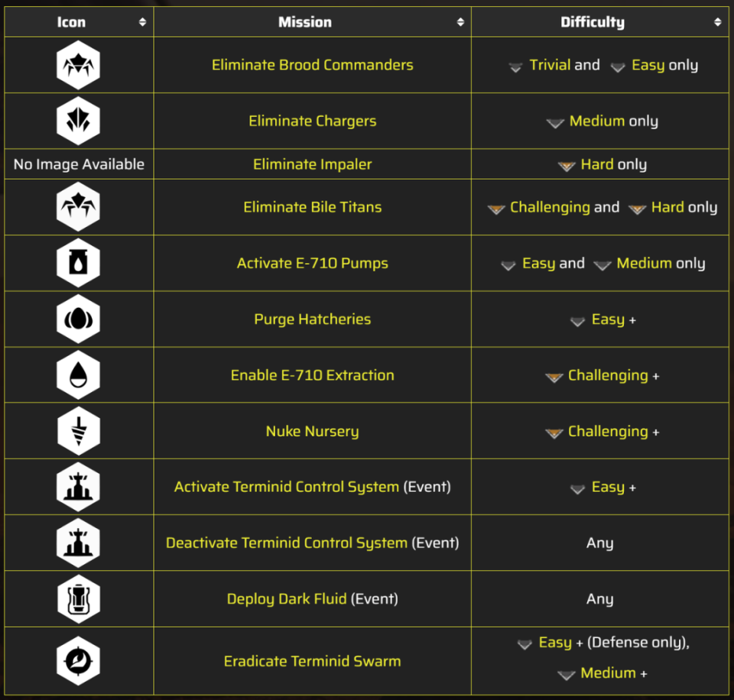Image resolution: width=734 pixels, height=700 pixels.
Task: Click the Nuke Nursery drill icon
Action: (x=78, y=431)
